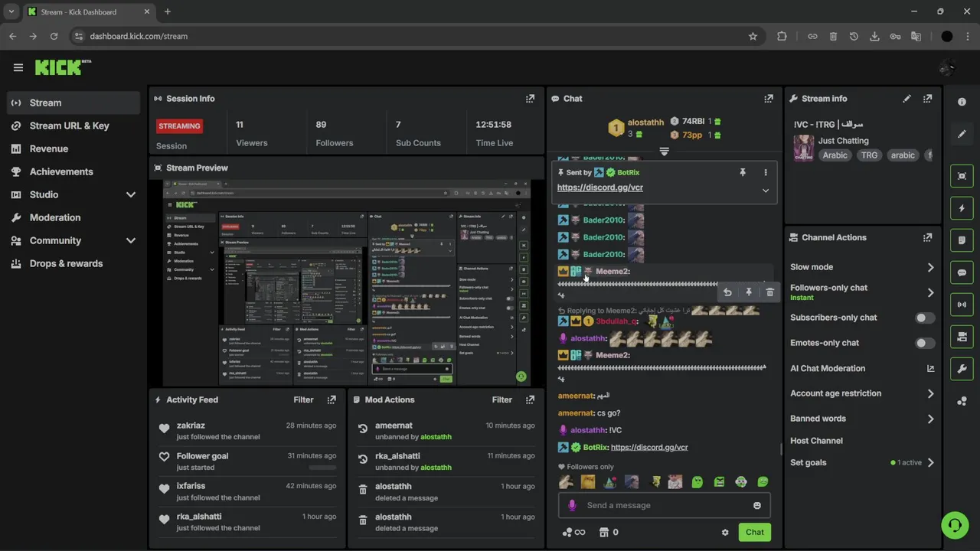
Task: Pop out the Session Info panel
Action: tap(530, 99)
